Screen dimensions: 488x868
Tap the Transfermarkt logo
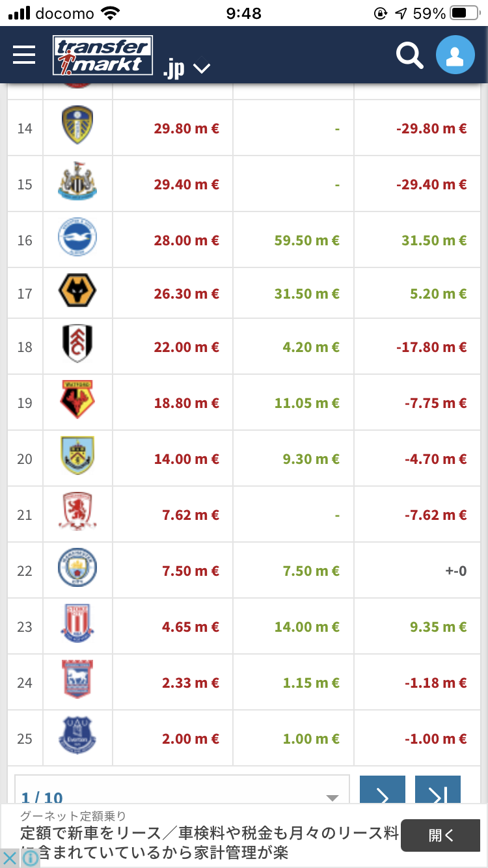(103, 55)
